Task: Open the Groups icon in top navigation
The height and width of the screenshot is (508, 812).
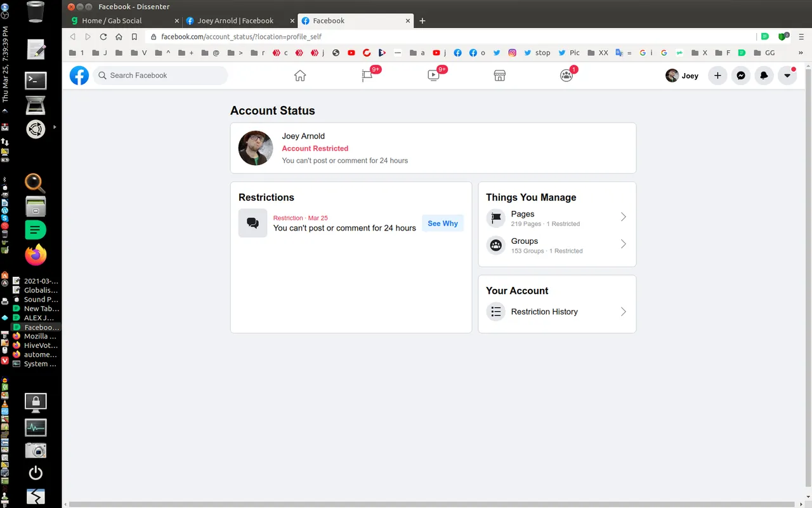Action: [566, 76]
